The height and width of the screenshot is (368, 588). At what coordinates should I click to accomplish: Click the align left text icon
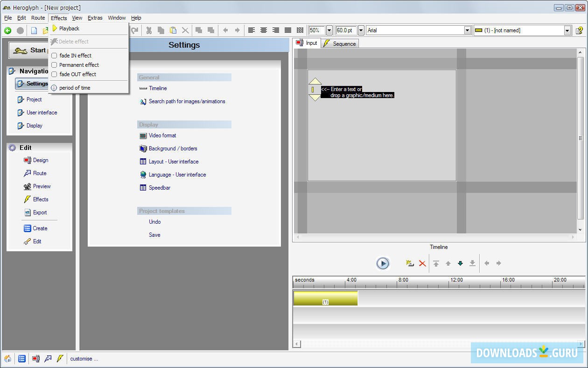coord(251,30)
